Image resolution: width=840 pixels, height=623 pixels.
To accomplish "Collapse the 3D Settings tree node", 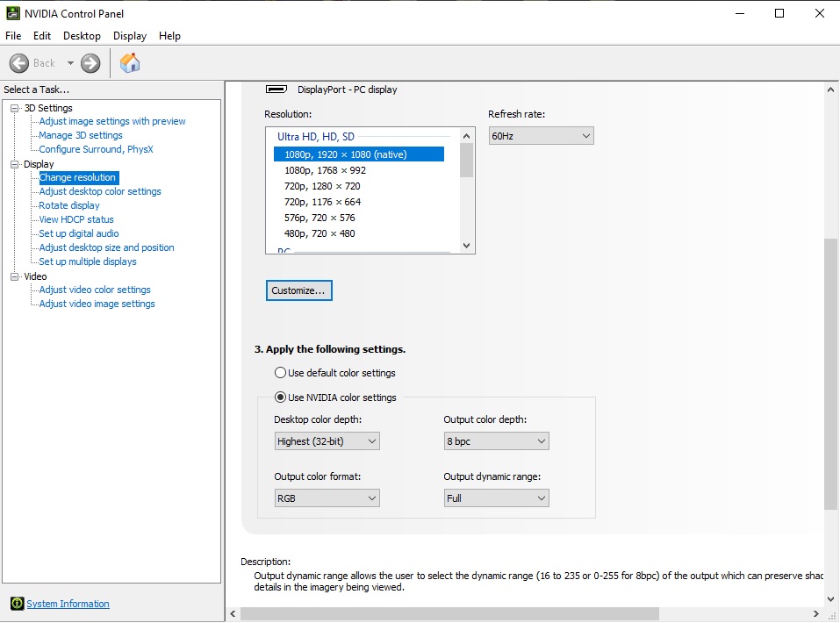I will tap(14, 108).
